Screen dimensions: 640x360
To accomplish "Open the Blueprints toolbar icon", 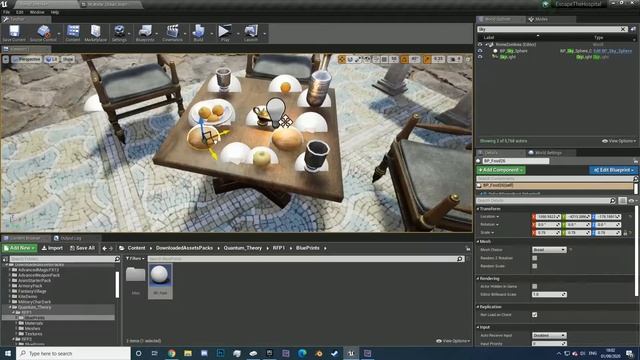I will (145, 33).
